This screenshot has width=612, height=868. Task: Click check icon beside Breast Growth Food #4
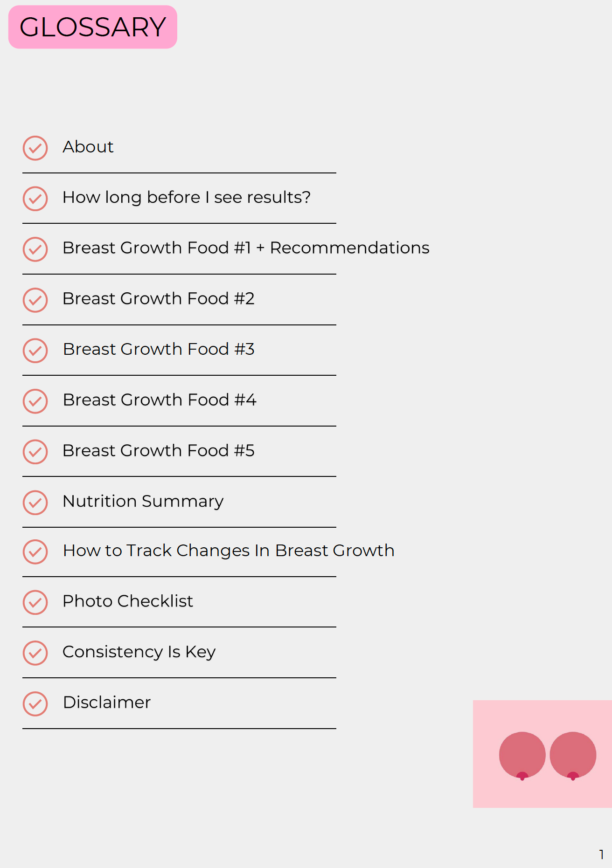[x=35, y=401]
